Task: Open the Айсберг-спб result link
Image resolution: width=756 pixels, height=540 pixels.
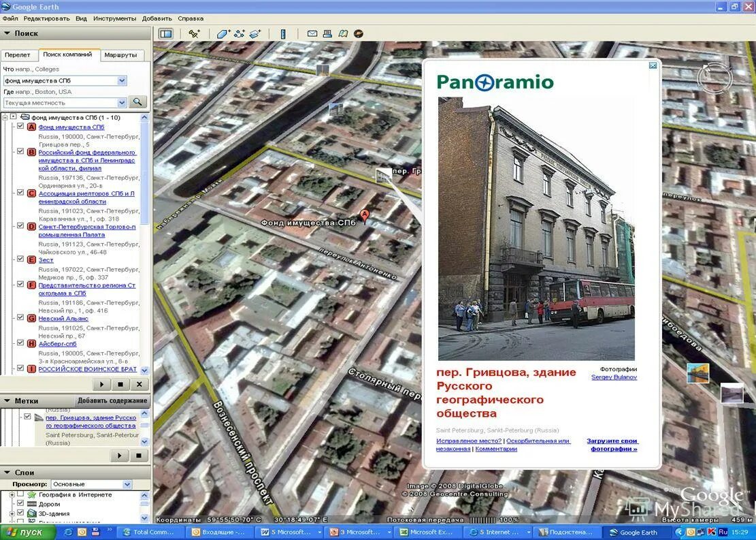Action: pos(57,344)
